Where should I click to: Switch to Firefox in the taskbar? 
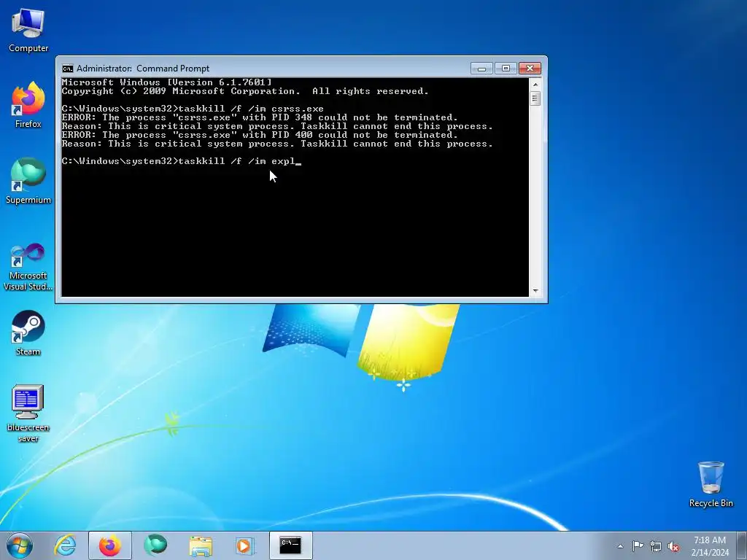tap(109, 545)
